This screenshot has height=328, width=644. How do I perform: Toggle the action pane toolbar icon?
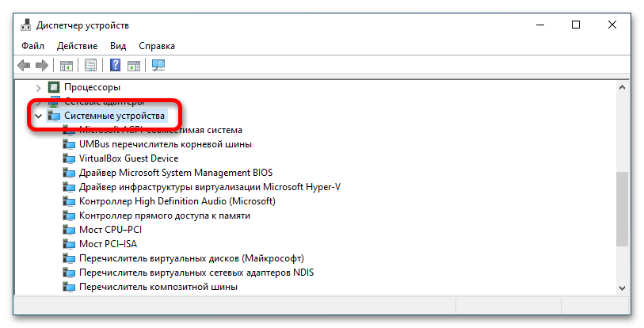coord(134,66)
